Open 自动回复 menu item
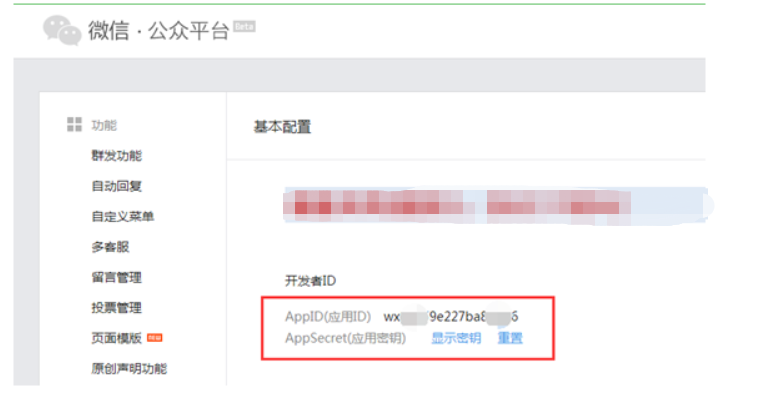757x414 pixels. [x=116, y=186]
